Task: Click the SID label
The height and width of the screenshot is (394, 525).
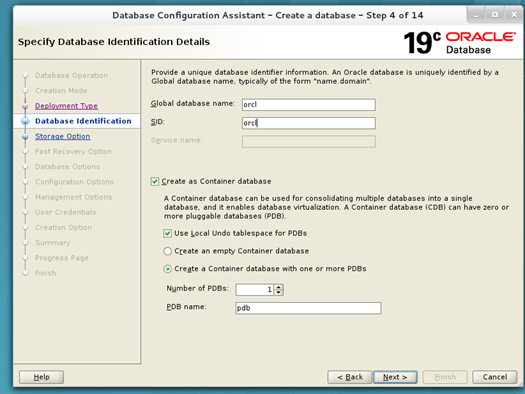Action: (x=158, y=122)
